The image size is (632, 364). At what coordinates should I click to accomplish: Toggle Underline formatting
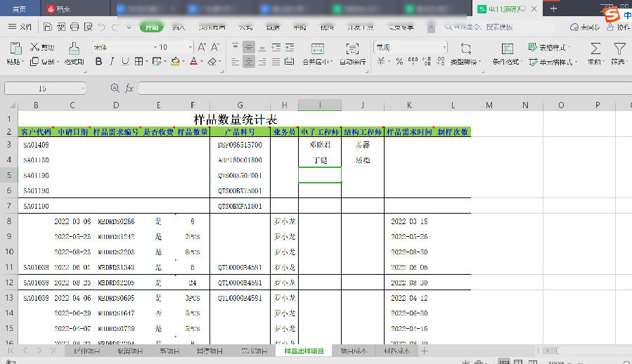pos(124,62)
